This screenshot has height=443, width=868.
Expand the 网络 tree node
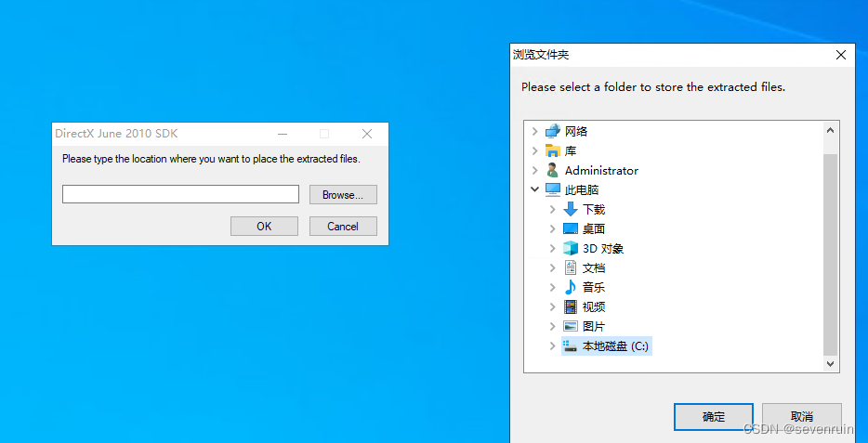point(534,132)
